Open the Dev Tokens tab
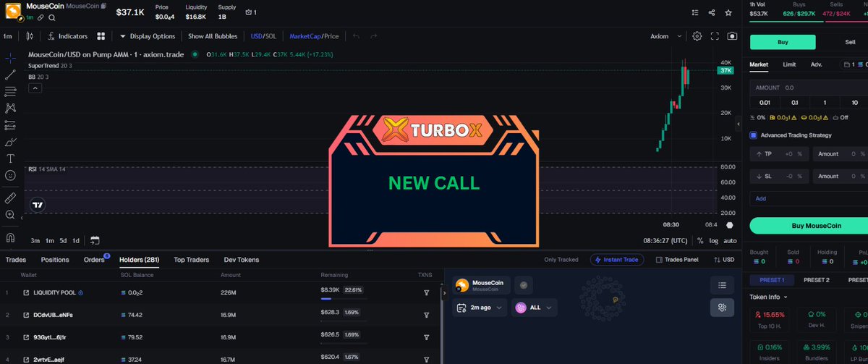The height and width of the screenshot is (364, 868). pyautogui.click(x=241, y=260)
